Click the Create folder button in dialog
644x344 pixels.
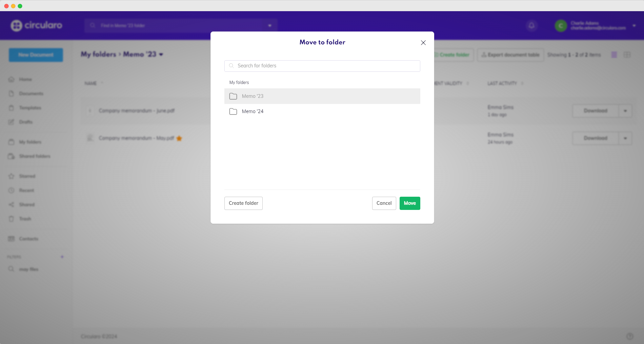[243, 203]
